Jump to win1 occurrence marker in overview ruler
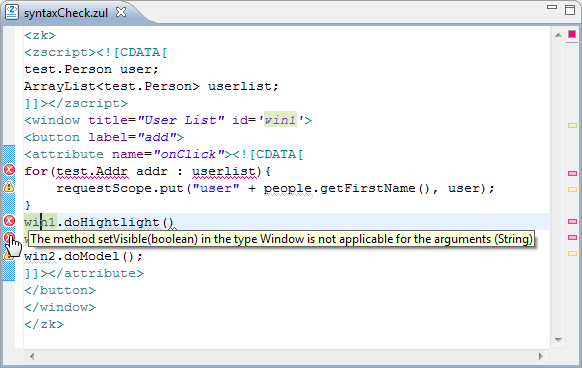The image size is (582, 368). pyautogui.click(x=572, y=126)
